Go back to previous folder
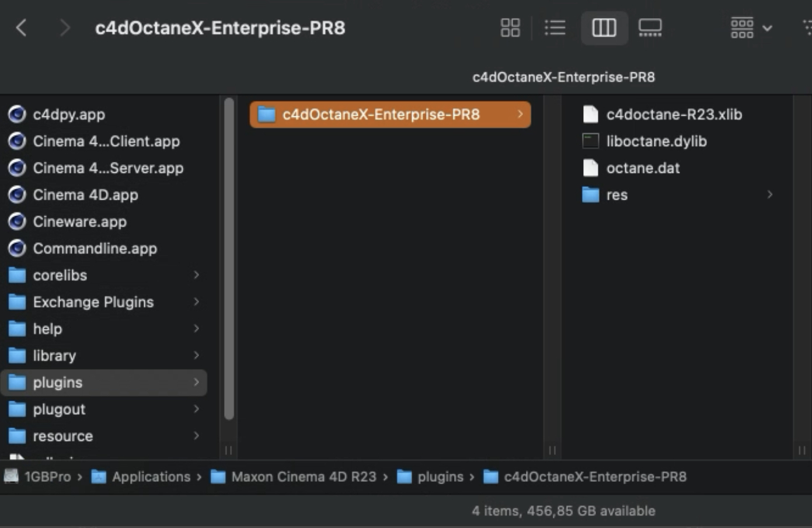The image size is (812, 528). click(x=22, y=27)
